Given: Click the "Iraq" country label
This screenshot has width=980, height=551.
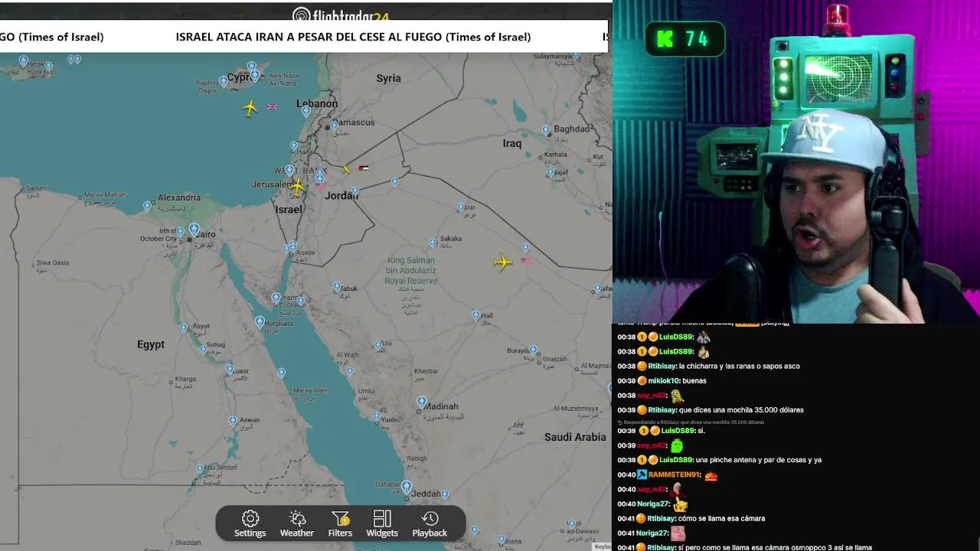Looking at the screenshot, I should click(512, 143).
